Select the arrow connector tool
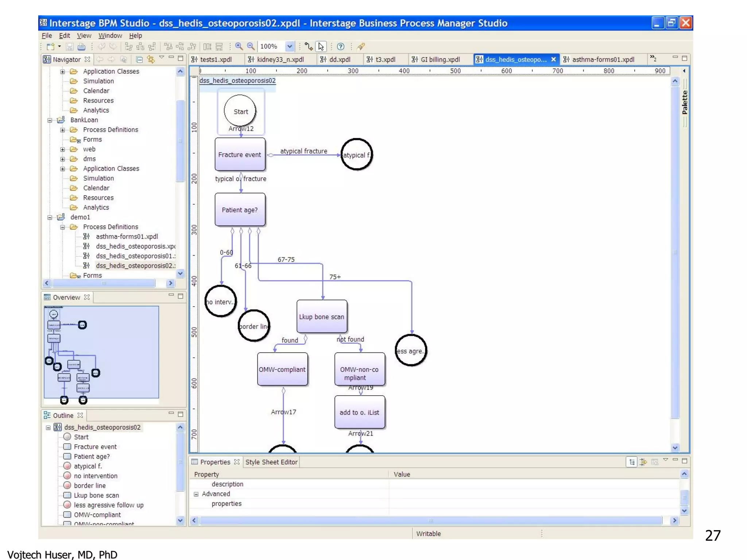 (309, 46)
